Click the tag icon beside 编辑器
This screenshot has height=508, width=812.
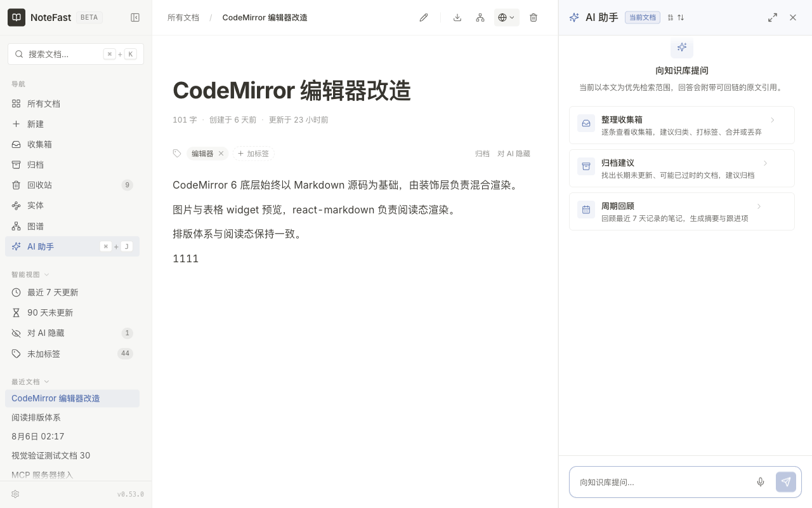[177, 153]
